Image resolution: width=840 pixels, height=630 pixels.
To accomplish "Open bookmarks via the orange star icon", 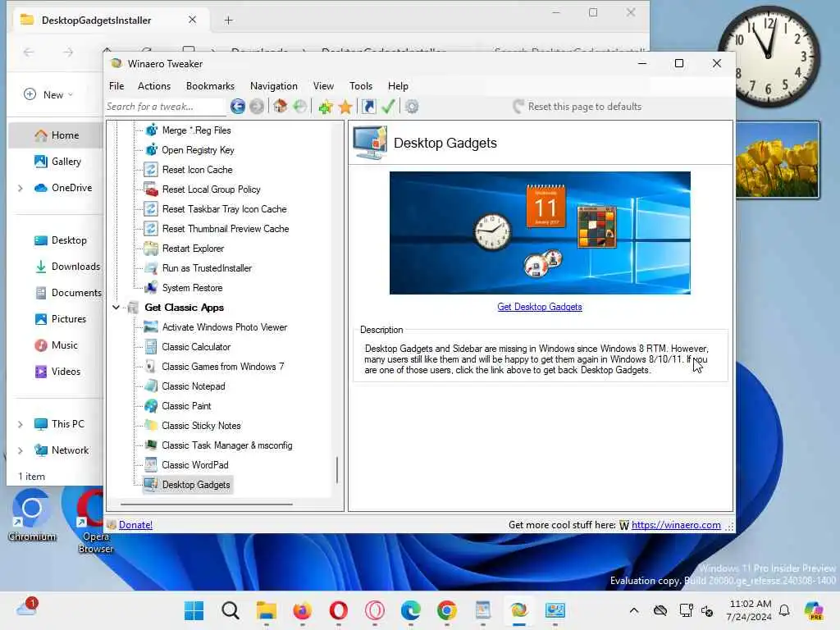I will pos(345,107).
